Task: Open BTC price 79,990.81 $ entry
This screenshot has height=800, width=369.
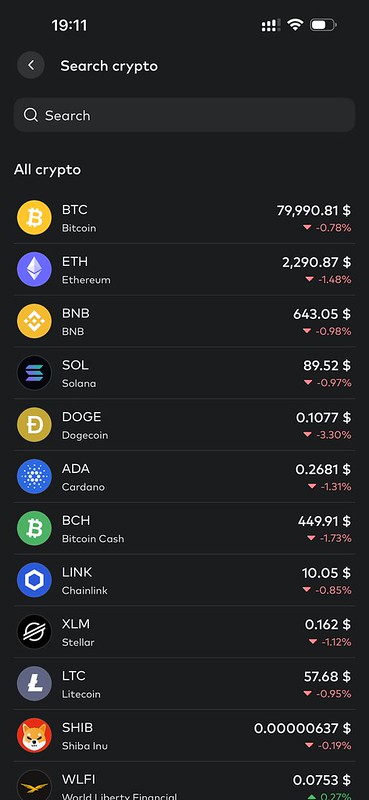Action: (x=313, y=210)
